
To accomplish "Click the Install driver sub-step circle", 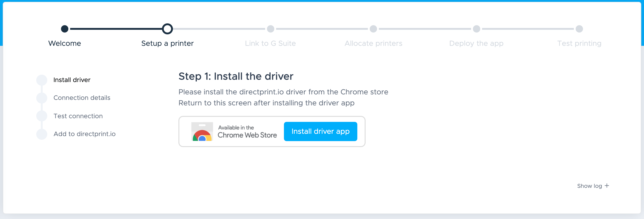I will pyautogui.click(x=42, y=80).
